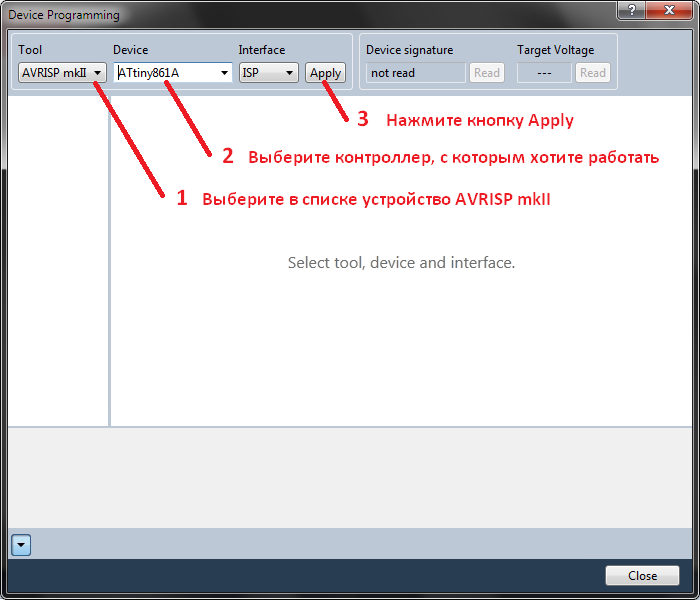Expand the Device list arrow next to ATtiny861A
Screen dimensions: 700x600
point(224,73)
